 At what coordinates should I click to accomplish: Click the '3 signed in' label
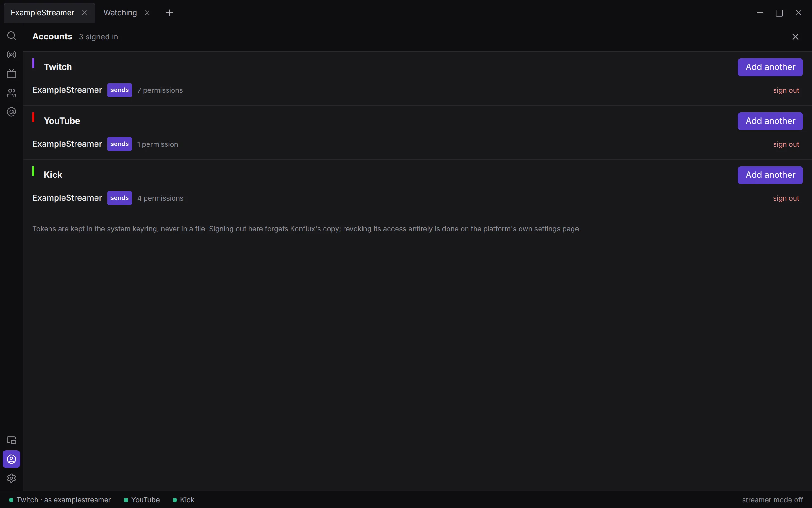[98, 37]
